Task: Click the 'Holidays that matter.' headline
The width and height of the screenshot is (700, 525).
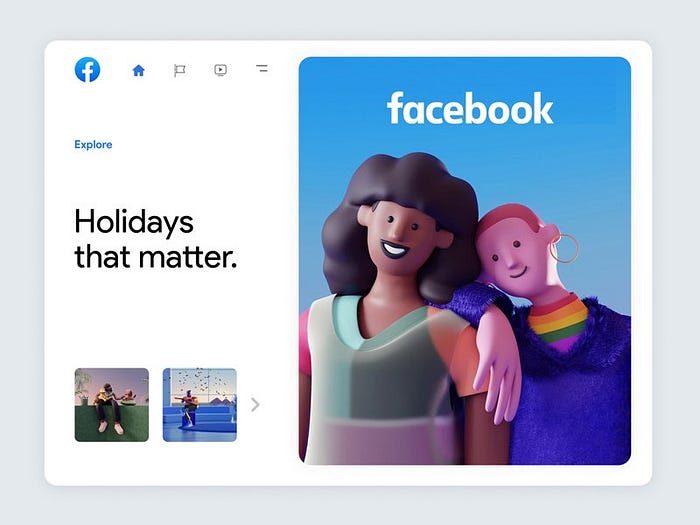Action: click(155, 239)
